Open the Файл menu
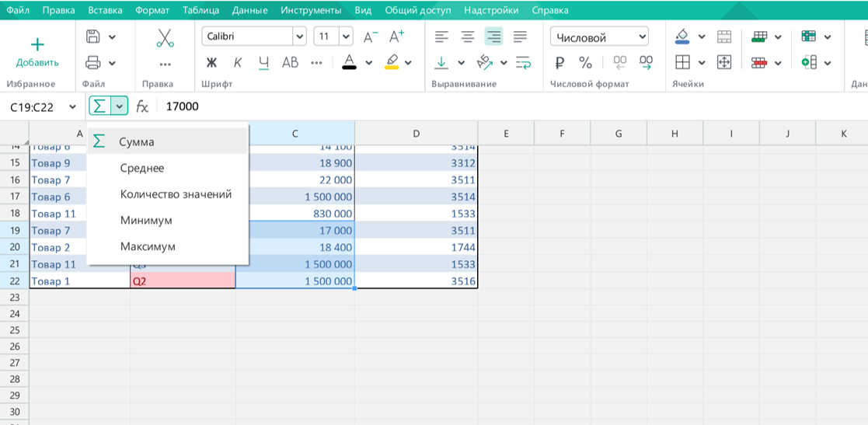This screenshot has height=425, width=868. (18, 10)
